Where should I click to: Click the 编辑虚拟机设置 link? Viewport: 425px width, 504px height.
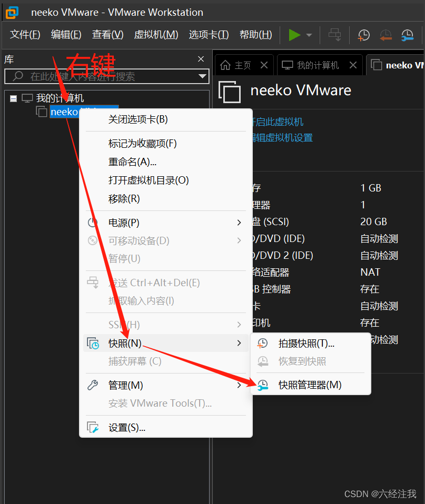282,137
